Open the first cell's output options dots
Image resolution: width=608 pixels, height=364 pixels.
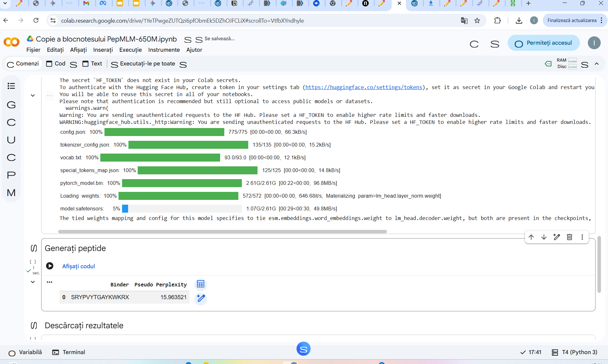(49, 95)
